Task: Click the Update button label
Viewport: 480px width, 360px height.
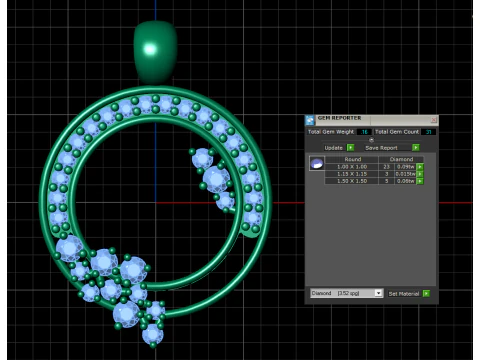Action: pos(333,148)
